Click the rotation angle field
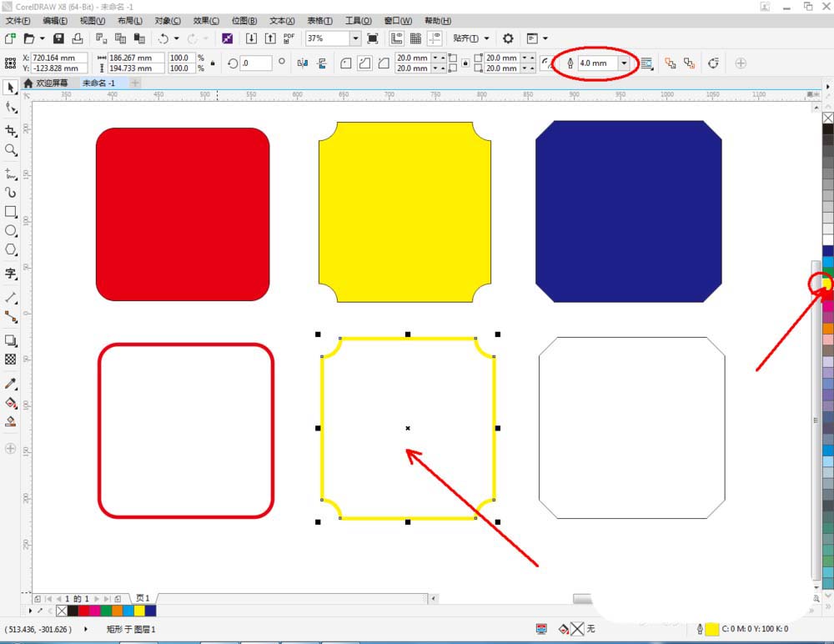The image size is (834, 644). (x=256, y=63)
